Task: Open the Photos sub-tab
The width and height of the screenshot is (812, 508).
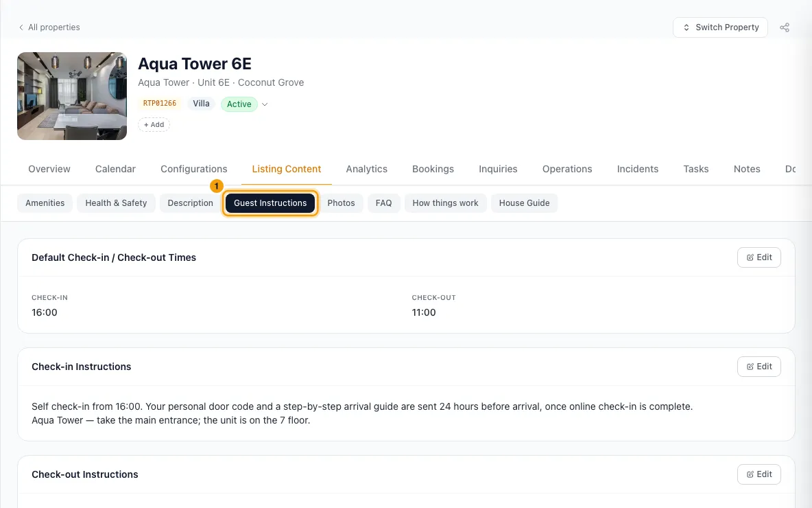Action: 341,203
